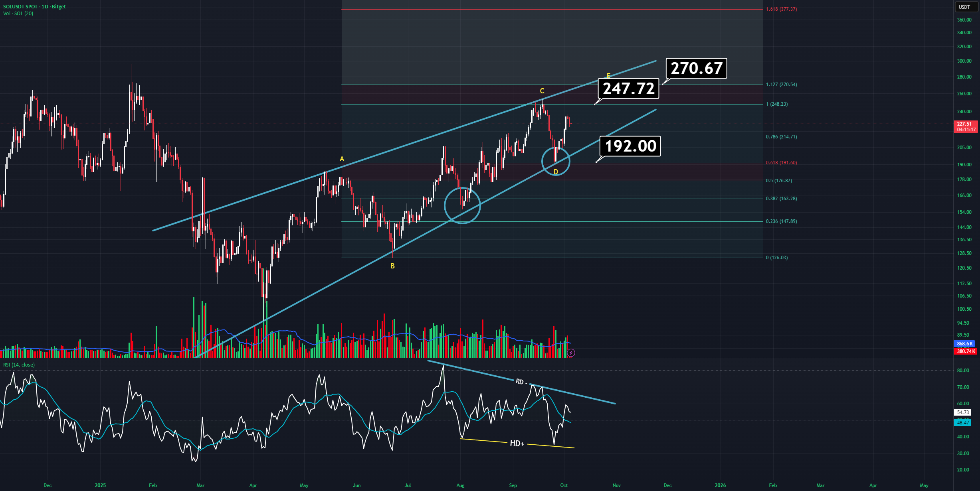Select the RSI (14, close) indicator label
This screenshot has width=980, height=491.
[x=19, y=365]
